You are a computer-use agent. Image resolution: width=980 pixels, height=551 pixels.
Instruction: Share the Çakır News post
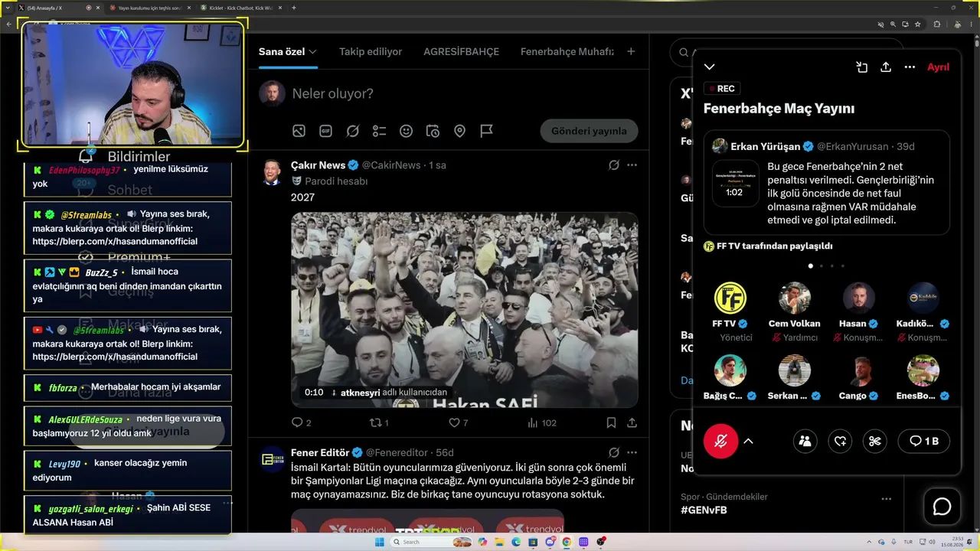coord(632,422)
